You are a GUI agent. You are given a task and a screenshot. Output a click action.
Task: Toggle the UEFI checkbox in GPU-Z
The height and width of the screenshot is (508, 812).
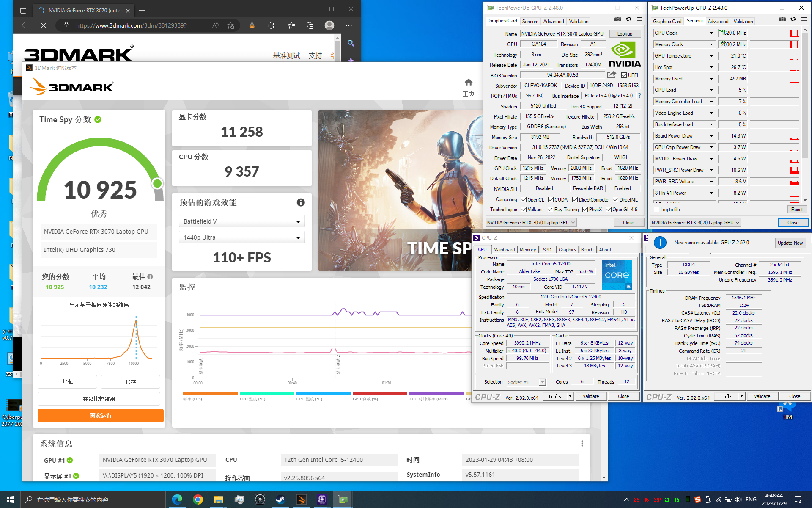tap(624, 75)
